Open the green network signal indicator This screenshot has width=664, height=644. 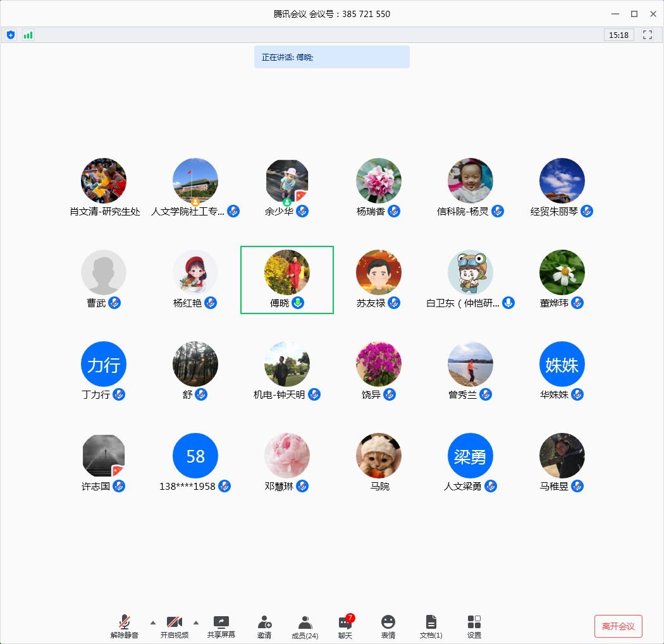tap(28, 35)
